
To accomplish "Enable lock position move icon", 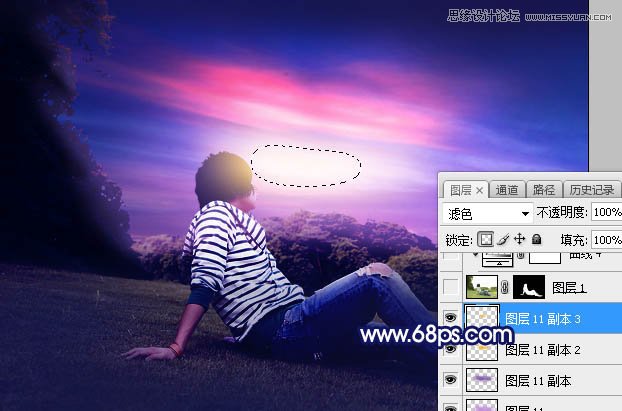I will tap(519, 239).
